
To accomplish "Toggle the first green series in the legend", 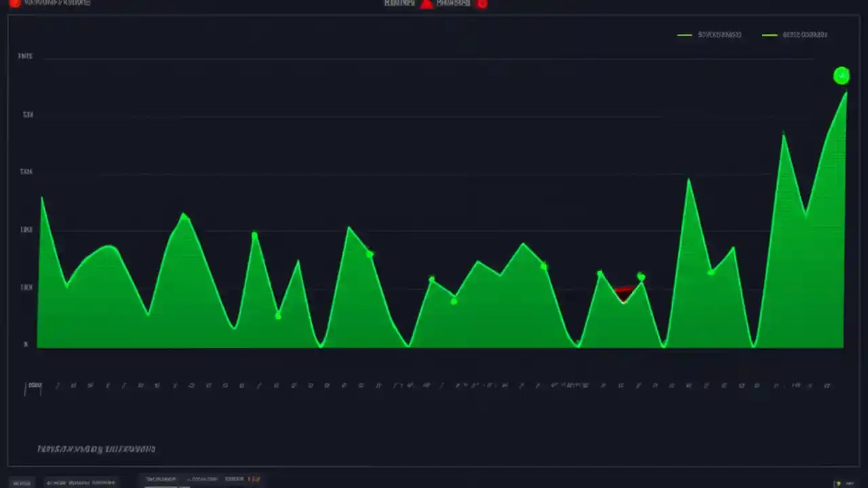I will [709, 35].
